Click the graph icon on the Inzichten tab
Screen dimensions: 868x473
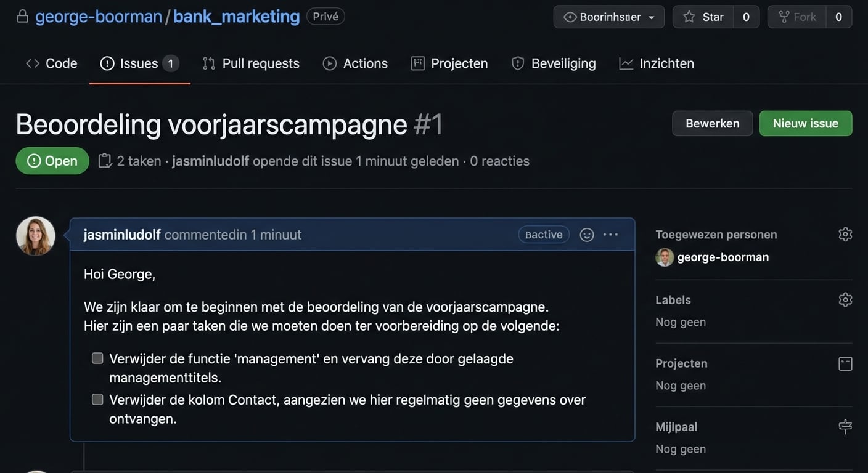(x=626, y=63)
